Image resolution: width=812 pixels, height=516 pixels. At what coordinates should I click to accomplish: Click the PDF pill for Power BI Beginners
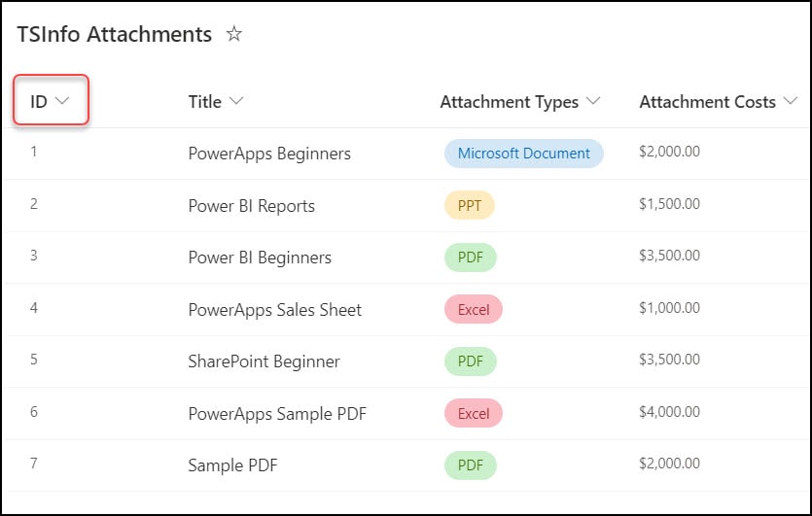[471, 258]
